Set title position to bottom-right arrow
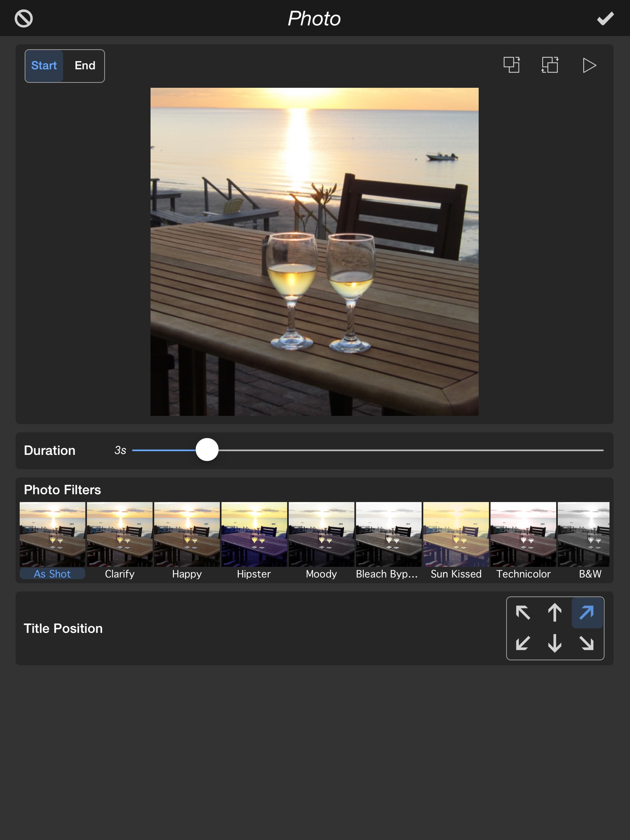The height and width of the screenshot is (840, 630). coord(587,643)
